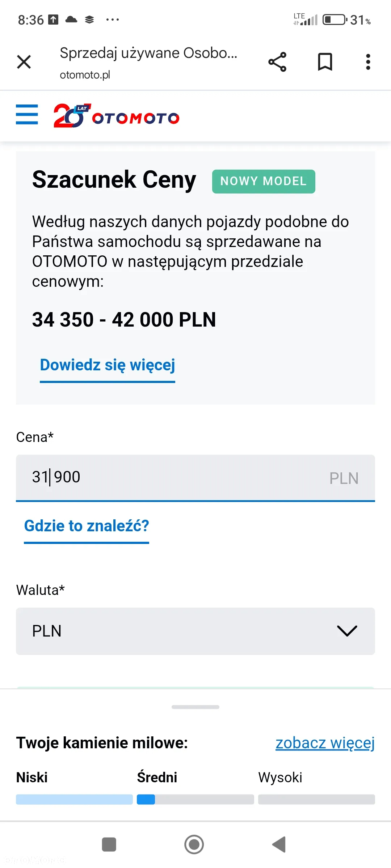The height and width of the screenshot is (868, 391).
Task: Tap the OTOMOTO 25 lat logo
Action: (x=116, y=116)
